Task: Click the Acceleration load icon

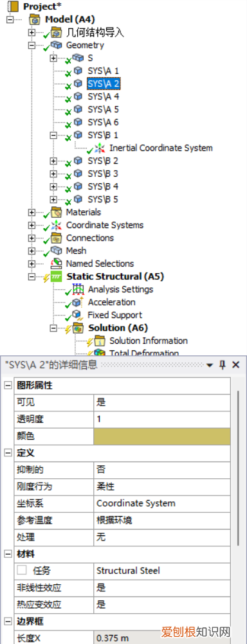Action: [x=78, y=302]
